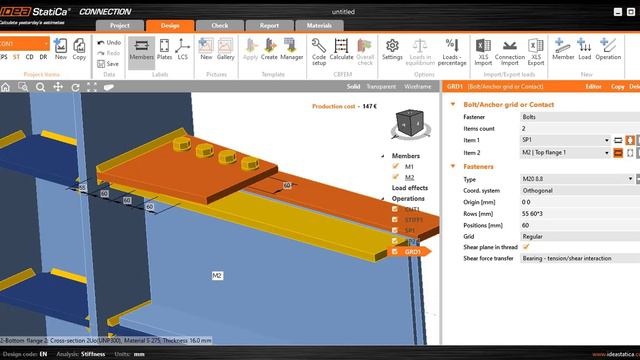The image size is (640, 360).
Task: Toggle Plates labels display
Action: tap(164, 49)
